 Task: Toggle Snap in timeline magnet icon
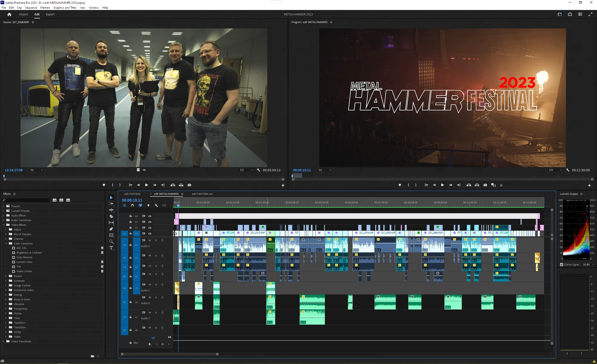132,205
